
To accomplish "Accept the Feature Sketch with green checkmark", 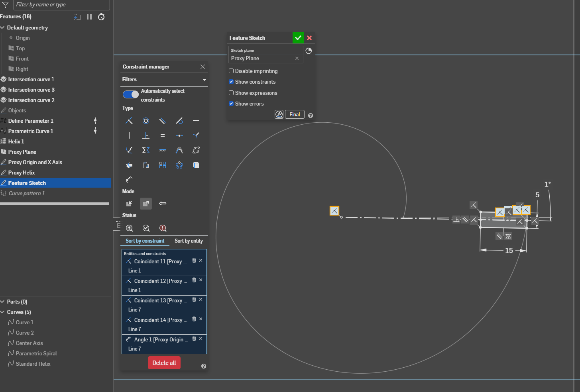I will click(x=298, y=38).
